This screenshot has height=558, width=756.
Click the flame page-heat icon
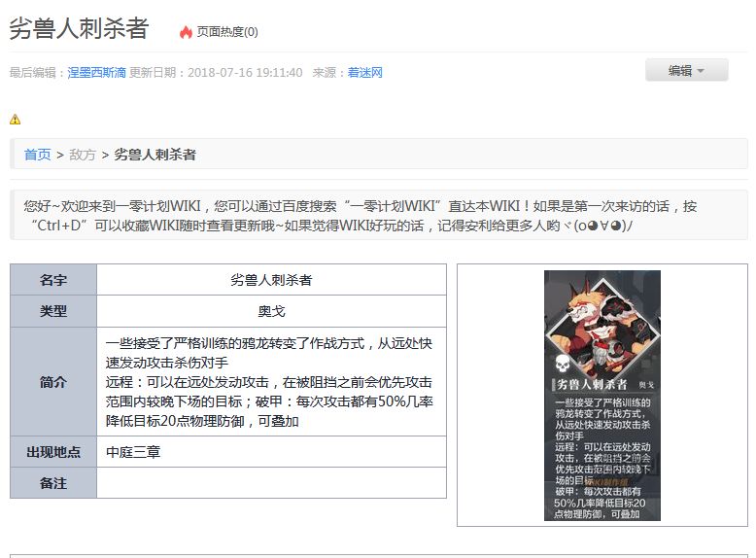tap(186, 32)
